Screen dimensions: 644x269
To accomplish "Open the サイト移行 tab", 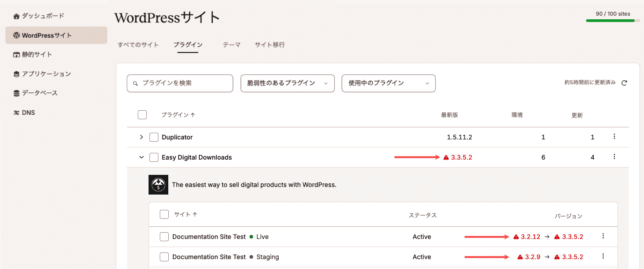I will pos(270,45).
